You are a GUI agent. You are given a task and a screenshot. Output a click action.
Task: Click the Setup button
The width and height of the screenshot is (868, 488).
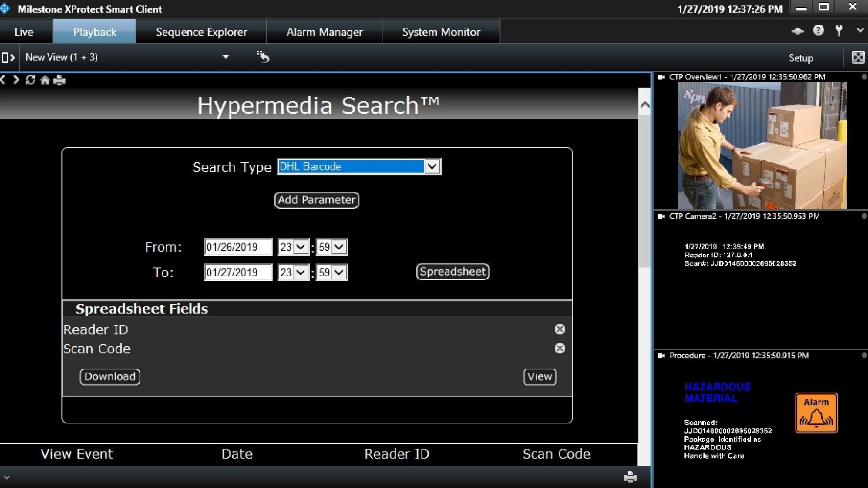pos(801,58)
